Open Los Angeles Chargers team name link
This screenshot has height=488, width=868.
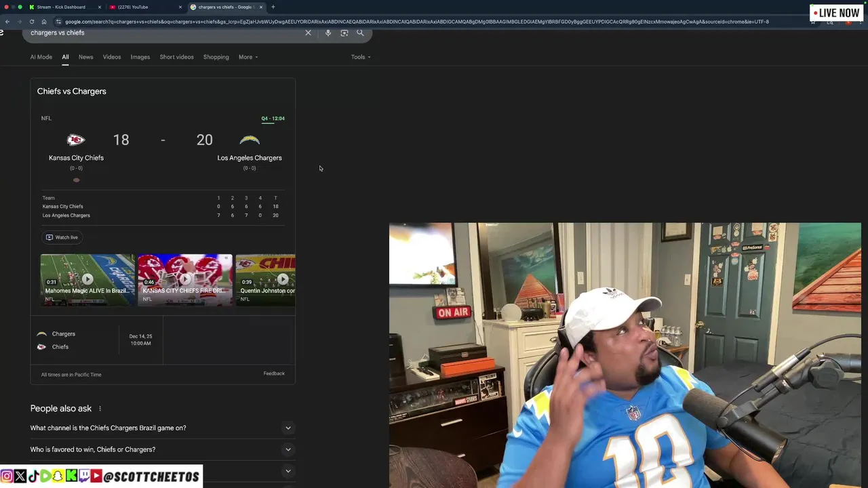tap(250, 158)
